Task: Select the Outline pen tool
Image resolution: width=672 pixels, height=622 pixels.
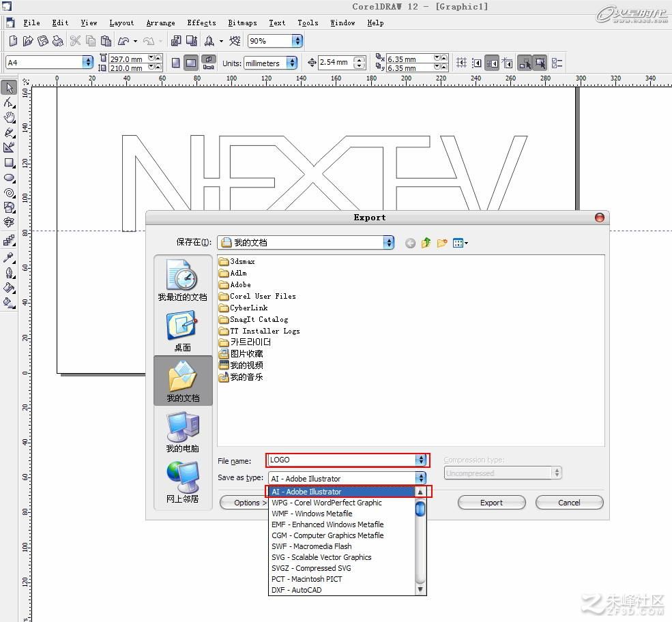Action: coord(9,273)
